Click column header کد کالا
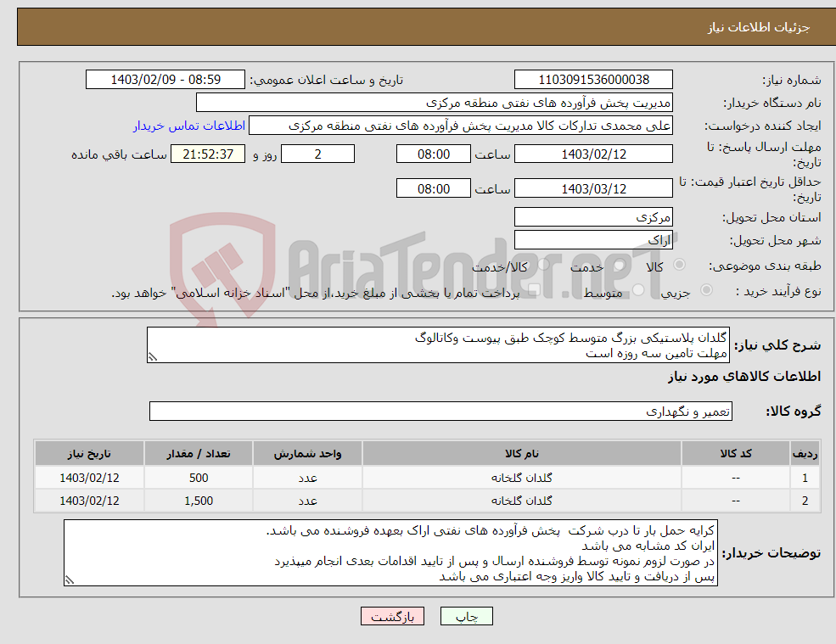 click(x=736, y=454)
